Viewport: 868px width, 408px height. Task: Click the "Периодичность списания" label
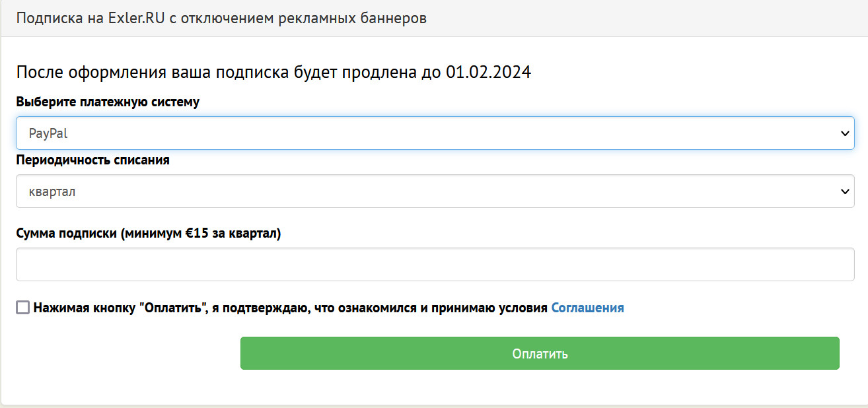point(92,160)
